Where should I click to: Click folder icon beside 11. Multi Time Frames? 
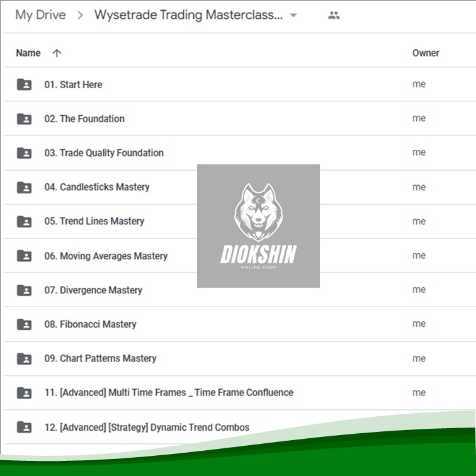pyautogui.click(x=25, y=393)
